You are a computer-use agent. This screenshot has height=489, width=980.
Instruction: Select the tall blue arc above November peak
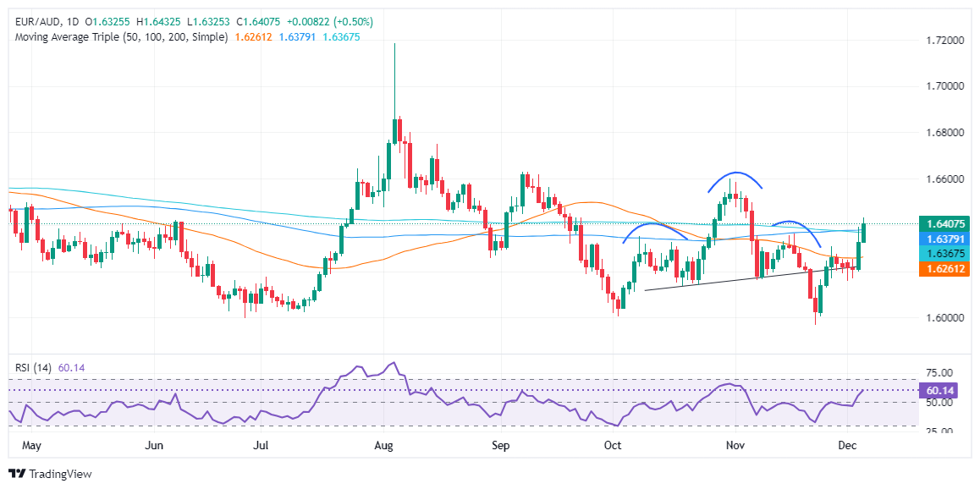coord(735,179)
